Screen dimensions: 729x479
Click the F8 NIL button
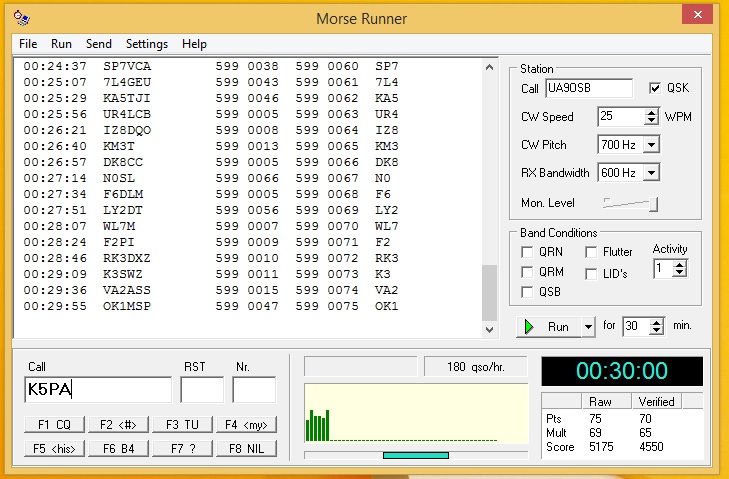245,449
